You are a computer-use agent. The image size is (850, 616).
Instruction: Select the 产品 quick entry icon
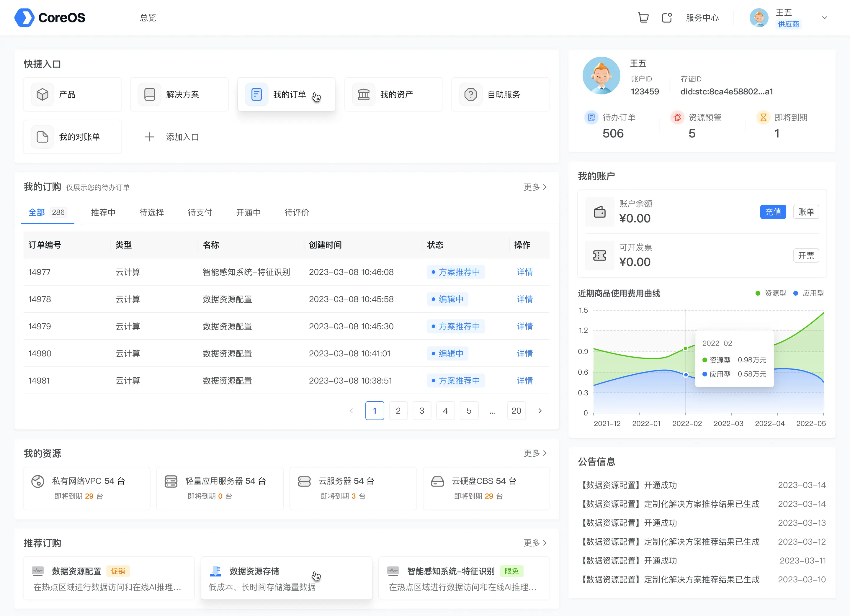click(42, 94)
